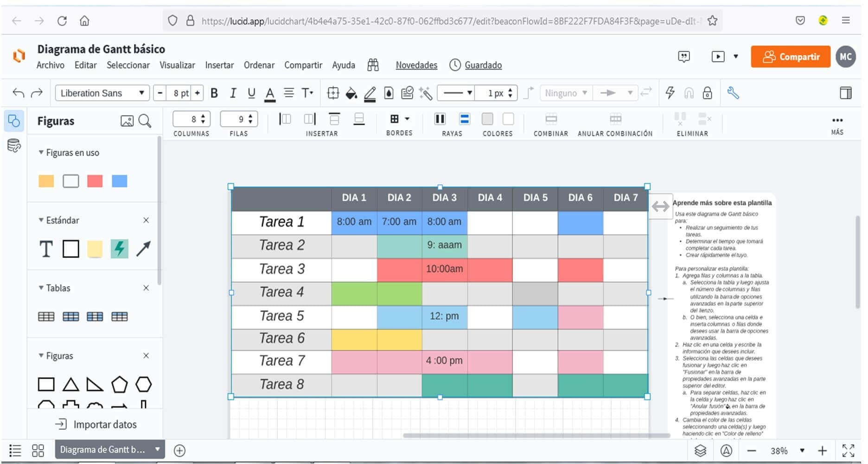Open the Ordenar menu

click(259, 65)
